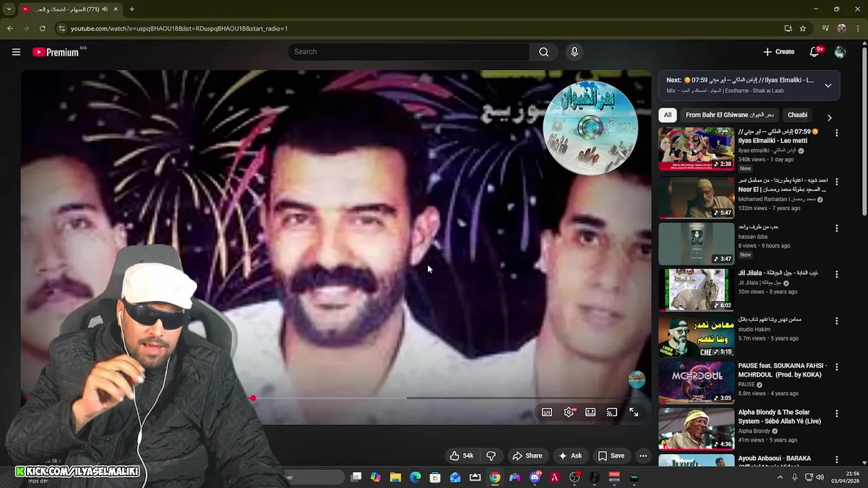
Task: Show hidden system tray icons
Action: [780, 477]
